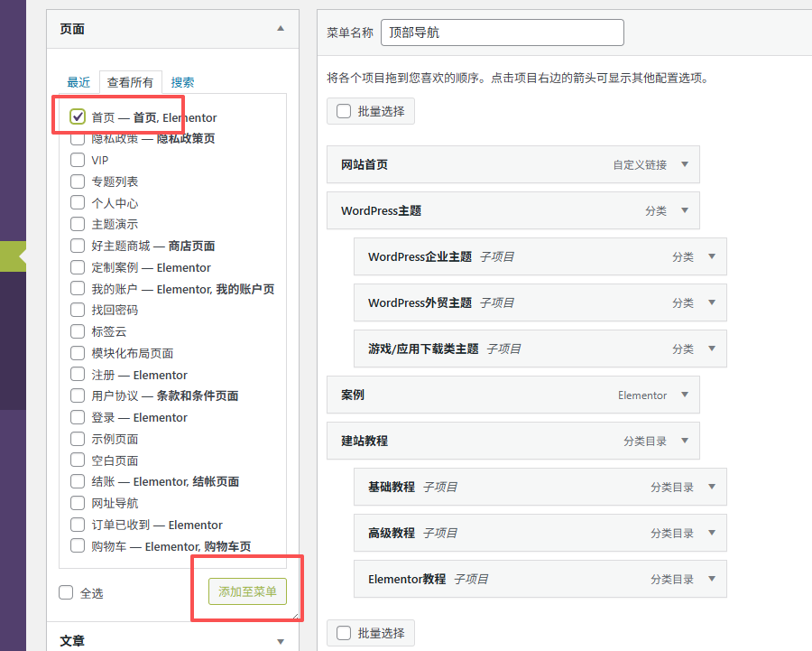Select the 建站教程 menu item title
The image size is (812, 651).
tap(364, 442)
